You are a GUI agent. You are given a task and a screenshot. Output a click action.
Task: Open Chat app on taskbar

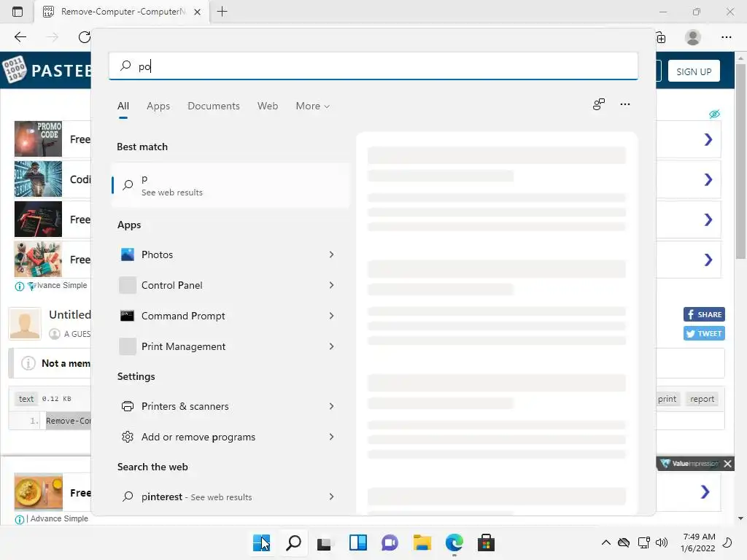390,542
